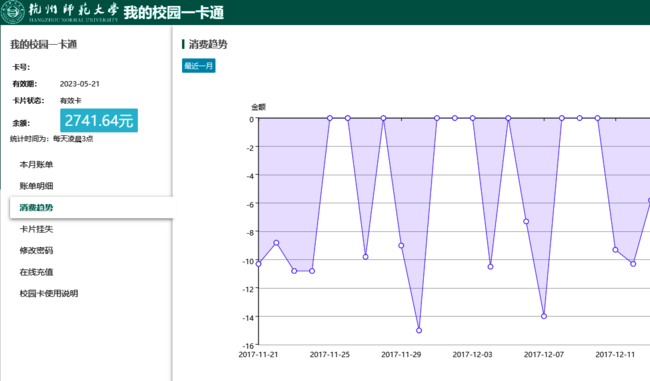The height and width of the screenshot is (381, 650).
Task: Open 卡片挂失 menu item
Action: pyautogui.click(x=36, y=229)
